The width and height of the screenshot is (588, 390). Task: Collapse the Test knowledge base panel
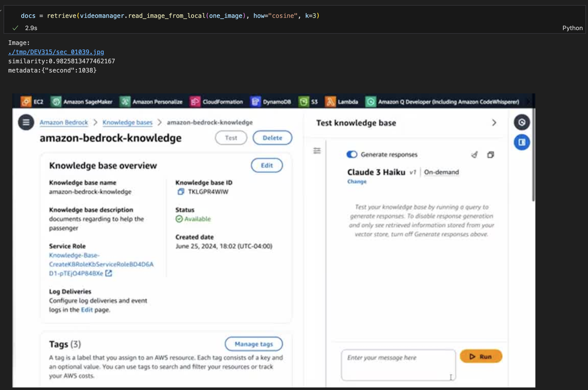pyautogui.click(x=494, y=123)
